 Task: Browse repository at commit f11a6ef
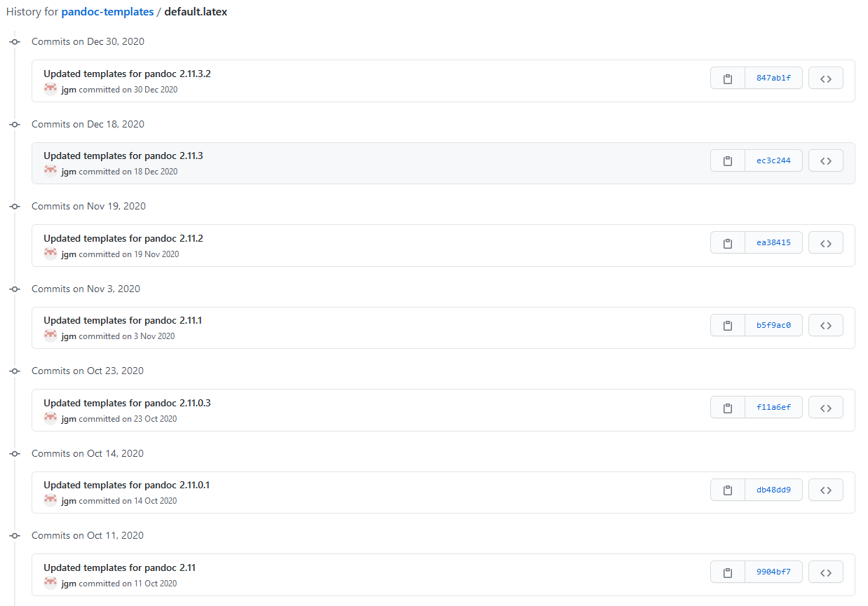(826, 408)
